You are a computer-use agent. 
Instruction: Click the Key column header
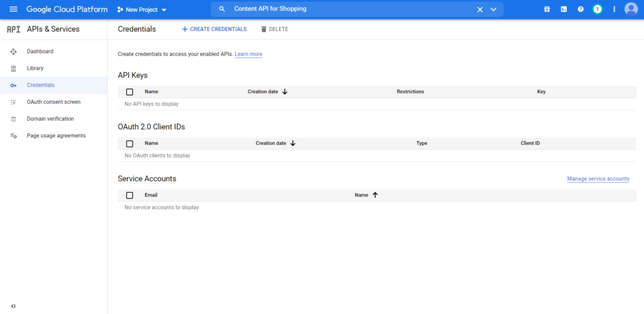click(x=541, y=92)
